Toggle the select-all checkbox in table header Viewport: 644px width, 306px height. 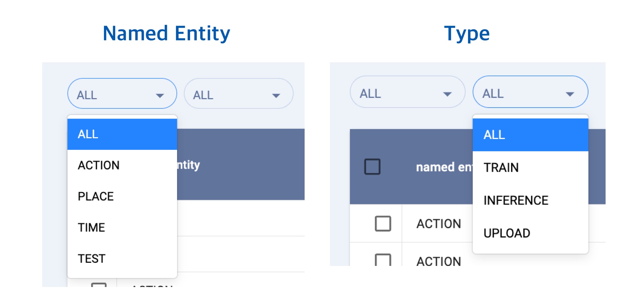point(372,167)
